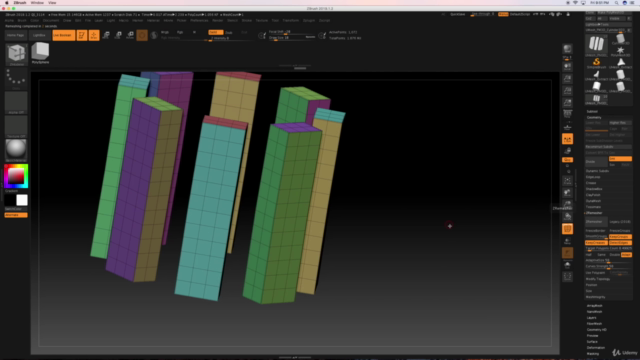
Task: Select the Scale transform tool icon
Action: [118, 36]
